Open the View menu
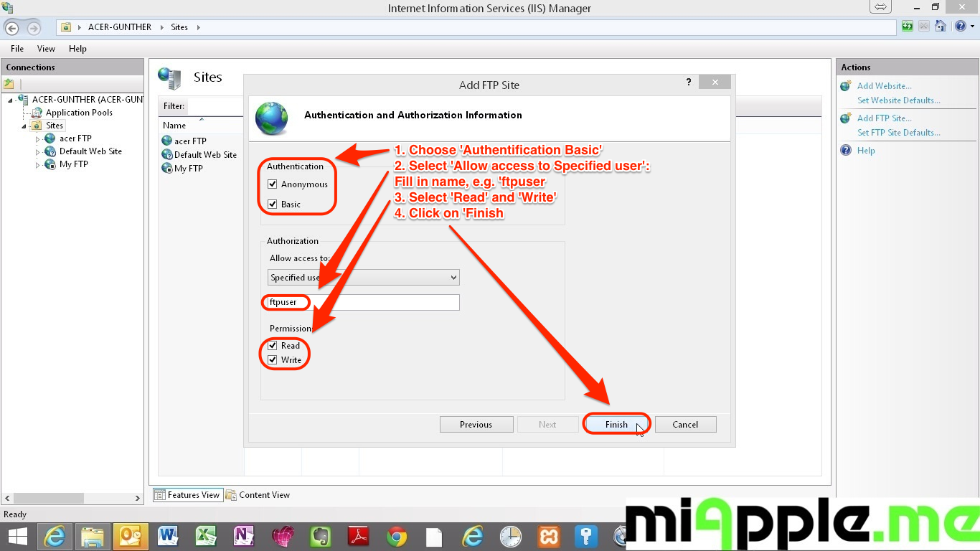 (x=46, y=49)
